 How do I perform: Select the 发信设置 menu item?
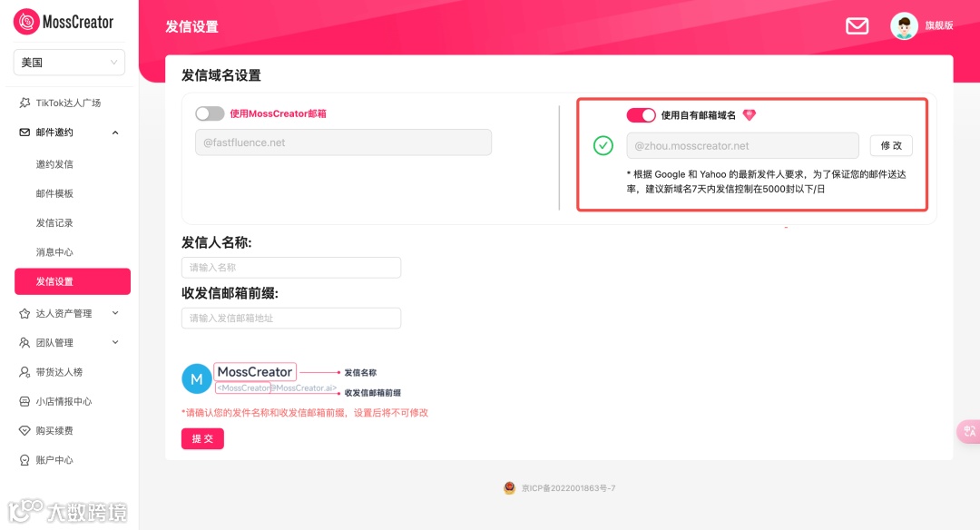click(73, 281)
